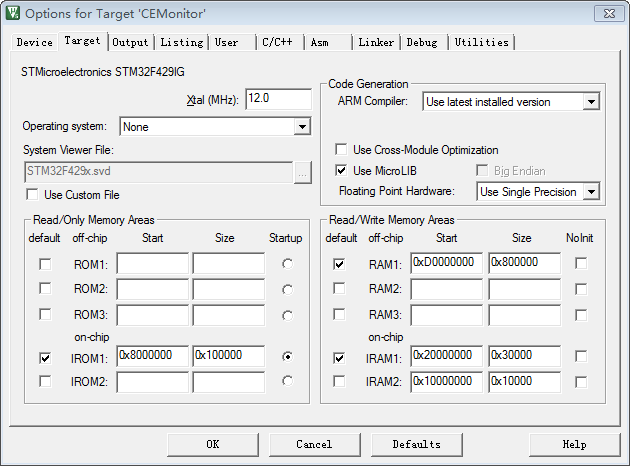Enable NoInit for RAM1
The height and width of the screenshot is (466, 630).
(581, 264)
